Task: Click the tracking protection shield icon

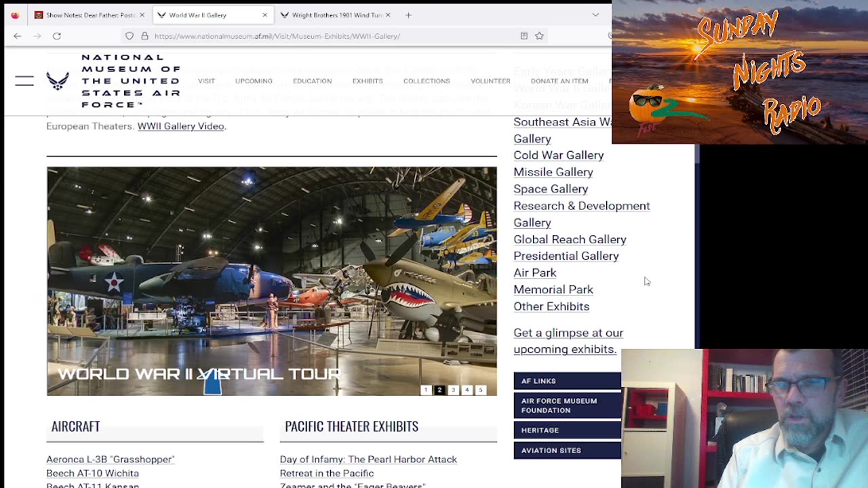Action: (130, 36)
